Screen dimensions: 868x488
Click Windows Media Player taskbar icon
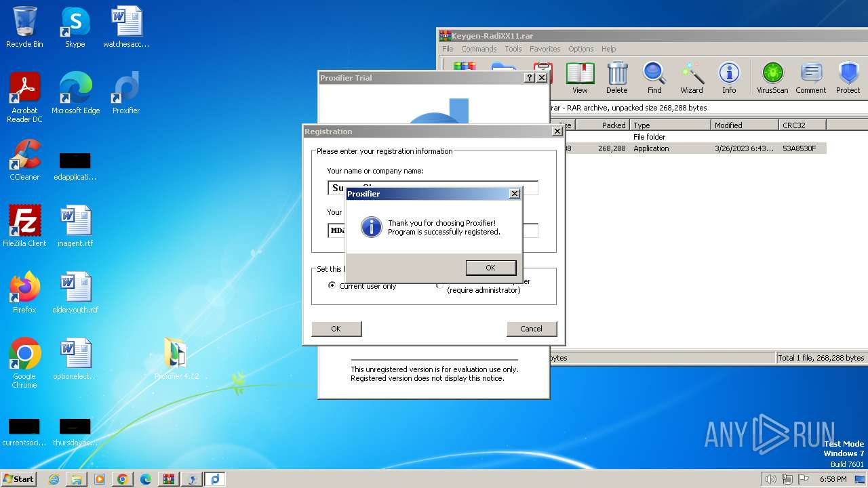pos(100,479)
